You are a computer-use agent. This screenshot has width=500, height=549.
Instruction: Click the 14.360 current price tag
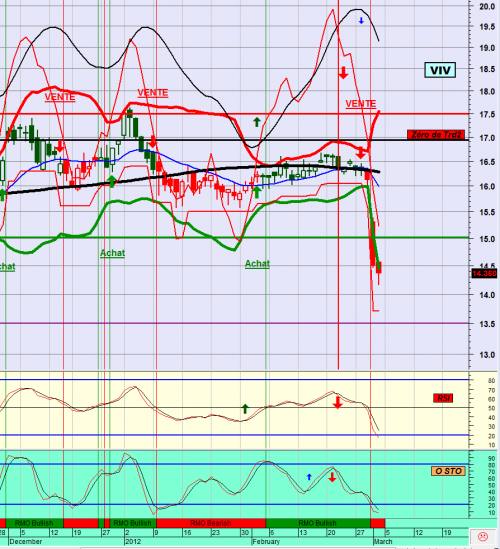pyautogui.click(x=484, y=273)
